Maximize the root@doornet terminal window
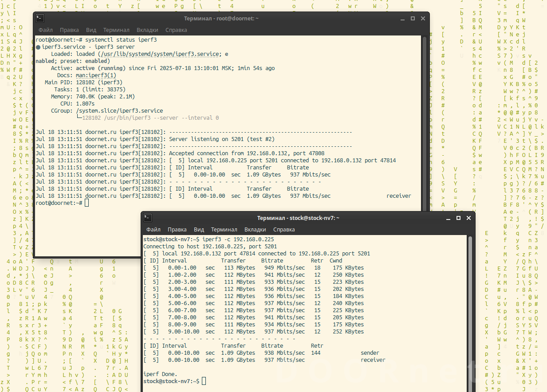This screenshot has width=547, height=392. (413, 18)
